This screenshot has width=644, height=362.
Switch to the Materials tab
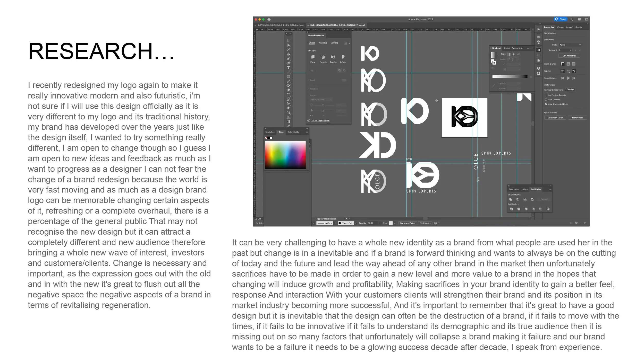(323, 43)
